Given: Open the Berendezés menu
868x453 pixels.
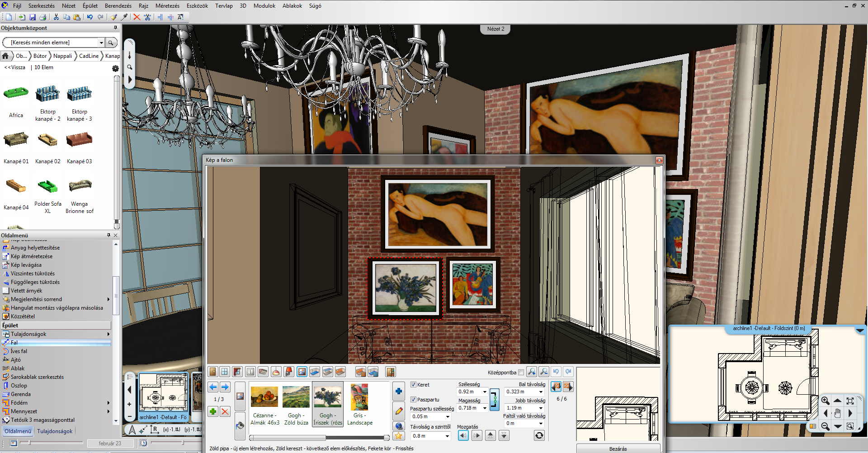Looking at the screenshot, I should pos(118,6).
